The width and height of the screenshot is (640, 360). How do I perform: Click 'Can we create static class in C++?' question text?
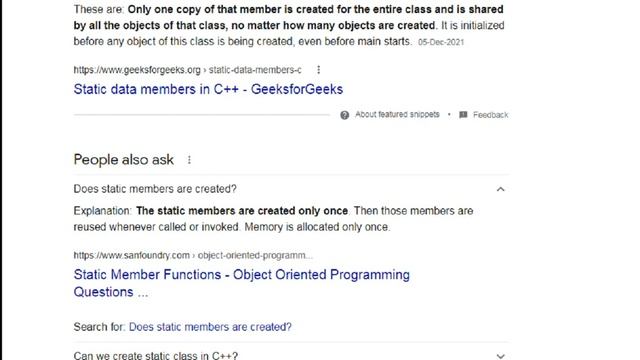(156, 356)
